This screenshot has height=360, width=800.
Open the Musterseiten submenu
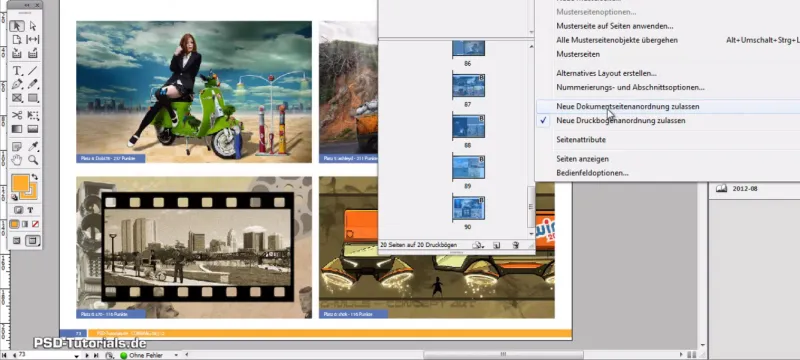point(578,54)
